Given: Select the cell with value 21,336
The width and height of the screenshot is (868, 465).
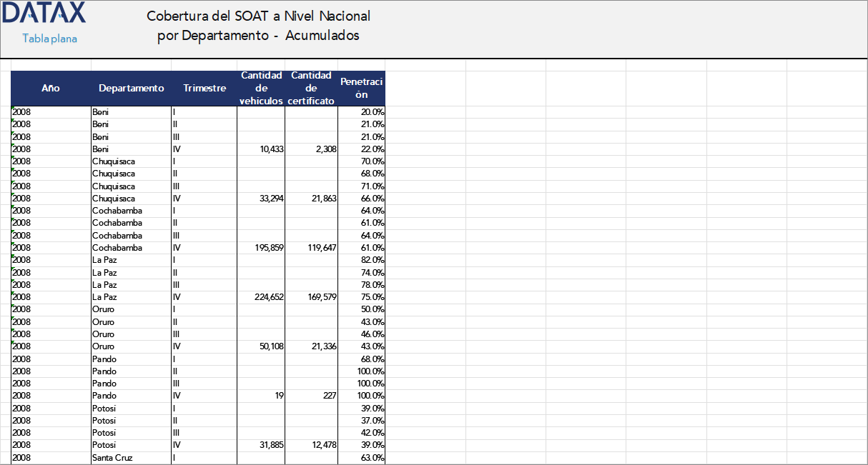Looking at the screenshot, I should pos(311,346).
